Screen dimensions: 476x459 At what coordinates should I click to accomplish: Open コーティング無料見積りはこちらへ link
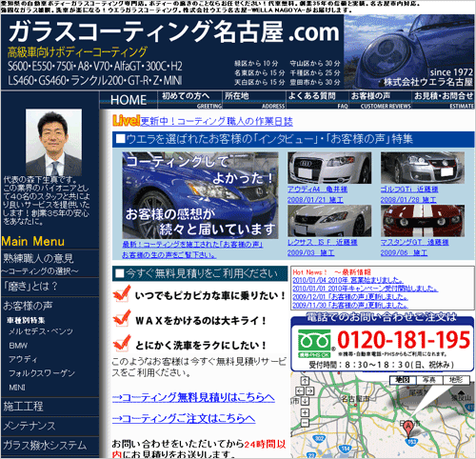(193, 397)
